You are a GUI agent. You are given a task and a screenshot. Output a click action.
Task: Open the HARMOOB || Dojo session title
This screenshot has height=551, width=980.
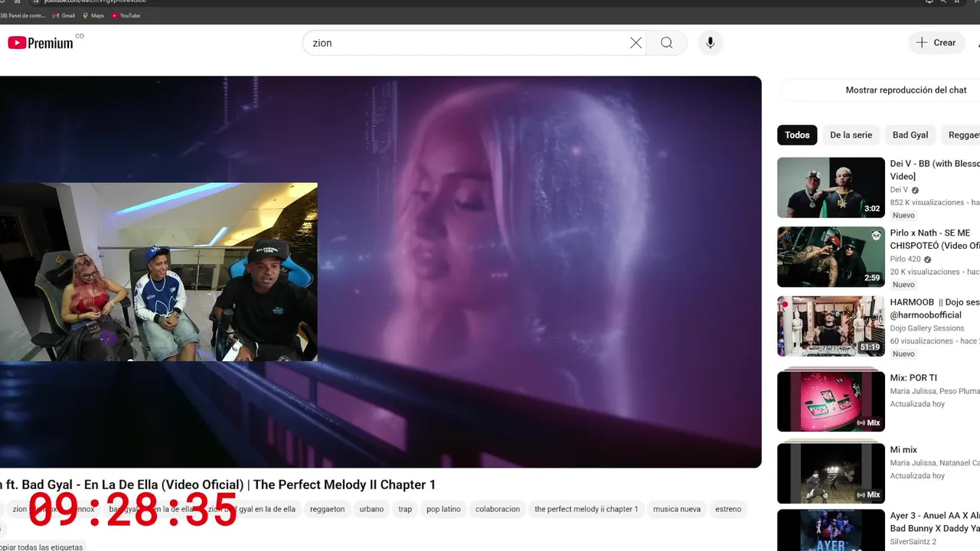934,308
